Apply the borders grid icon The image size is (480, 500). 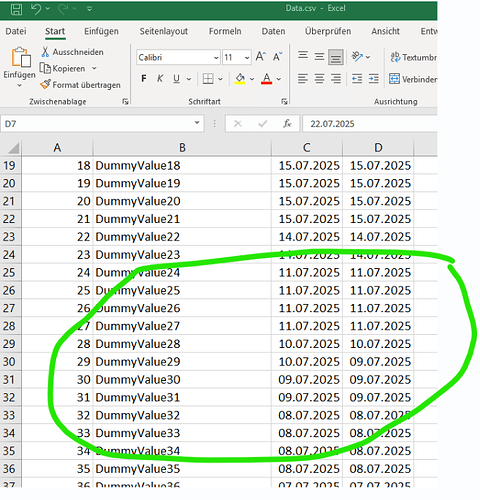tap(208, 79)
